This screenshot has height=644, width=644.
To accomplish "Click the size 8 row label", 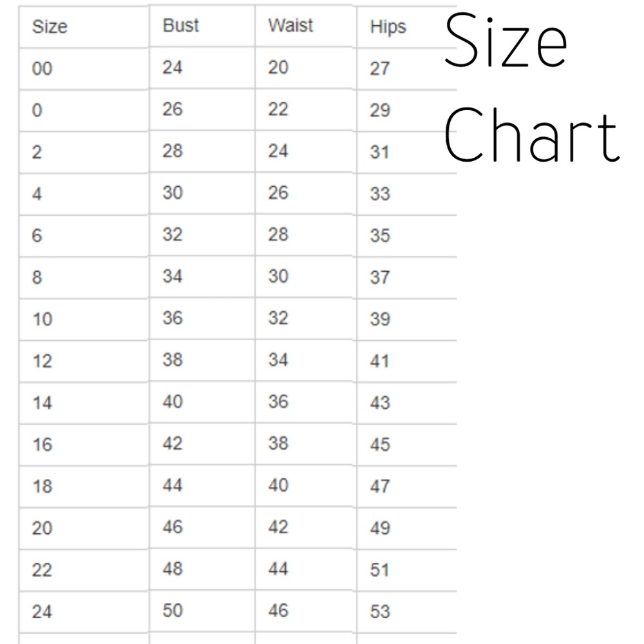I will [x=37, y=278].
